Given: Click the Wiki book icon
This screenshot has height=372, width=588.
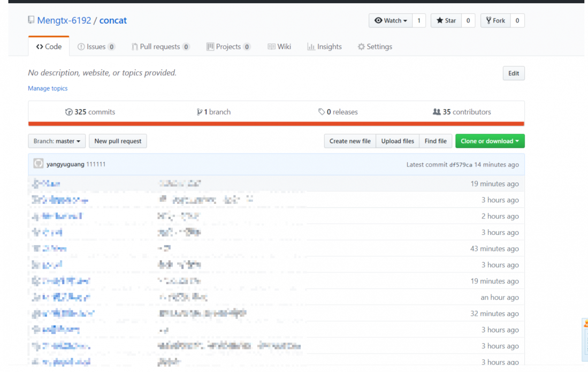Looking at the screenshot, I should pos(271,47).
